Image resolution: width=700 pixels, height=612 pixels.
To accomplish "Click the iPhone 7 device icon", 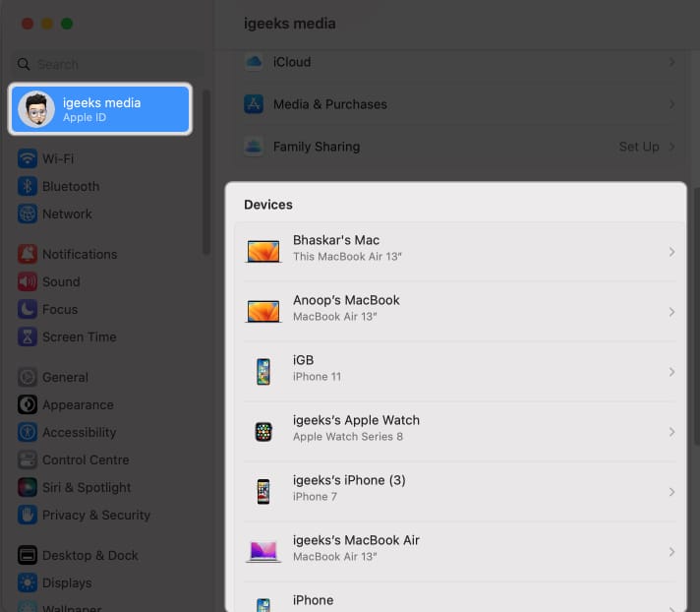I will (x=263, y=491).
